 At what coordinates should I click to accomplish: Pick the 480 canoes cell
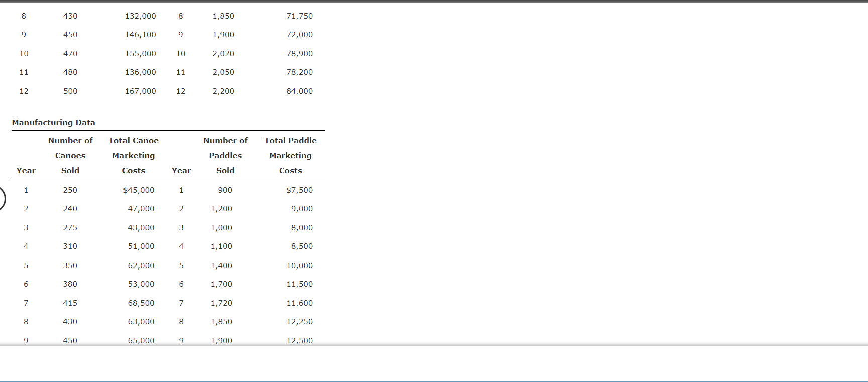coord(70,72)
